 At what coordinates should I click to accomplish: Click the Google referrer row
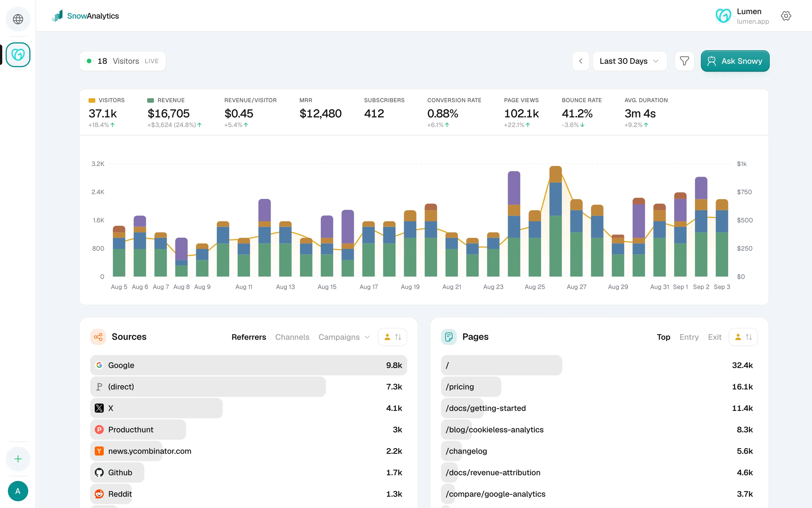(x=248, y=365)
